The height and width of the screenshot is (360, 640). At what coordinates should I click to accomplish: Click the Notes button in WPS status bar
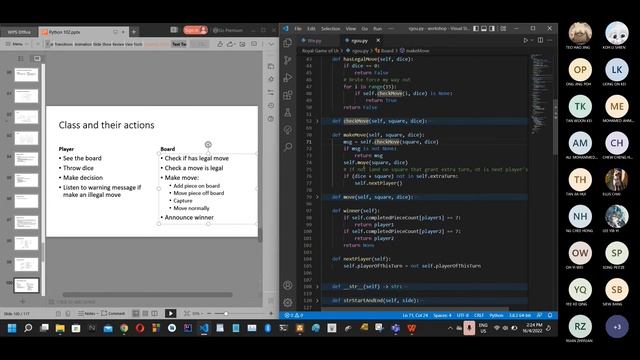(87, 313)
